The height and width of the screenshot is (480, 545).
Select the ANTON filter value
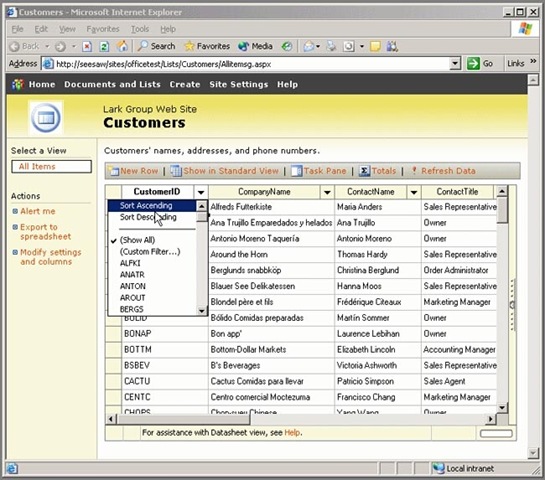click(133, 286)
